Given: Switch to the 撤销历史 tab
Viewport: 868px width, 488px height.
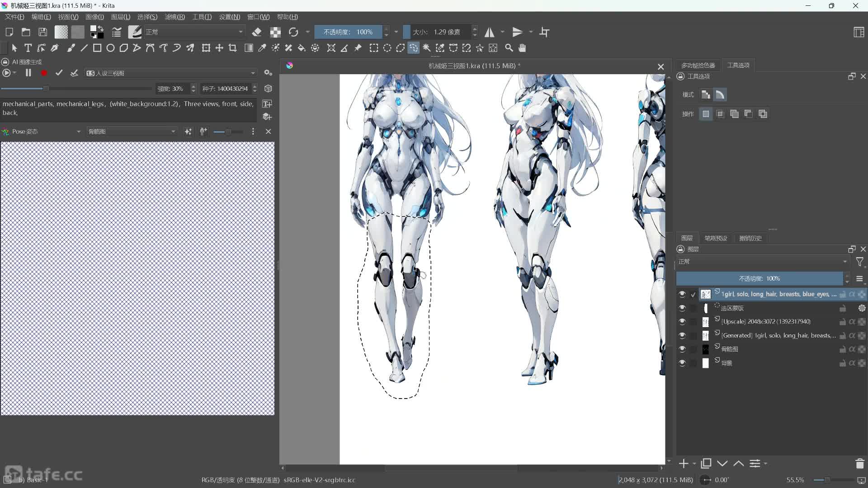Looking at the screenshot, I should click(x=750, y=238).
